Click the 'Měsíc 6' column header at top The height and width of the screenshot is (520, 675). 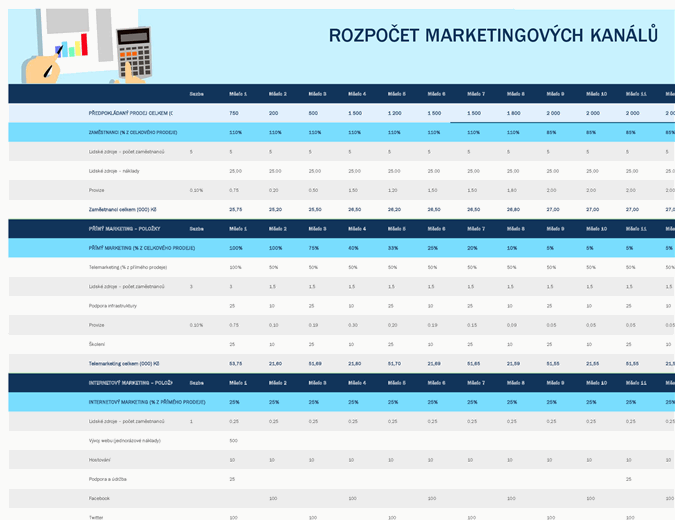click(x=436, y=94)
